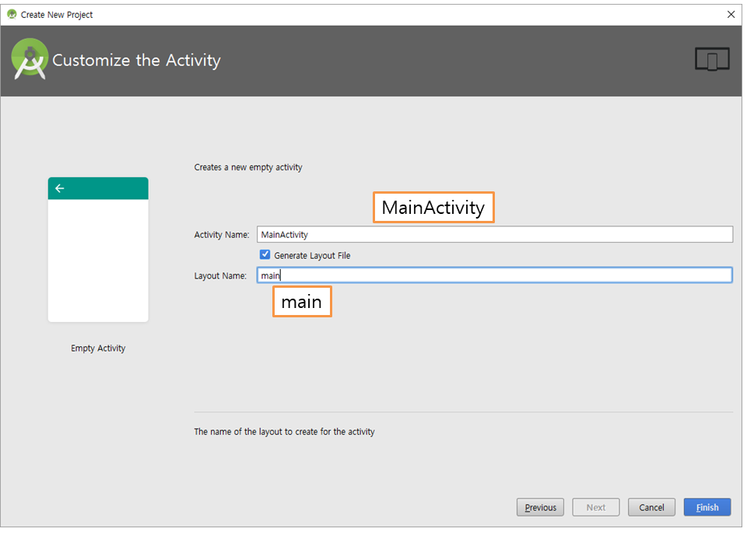Click the orange main annotation box

pos(302,302)
